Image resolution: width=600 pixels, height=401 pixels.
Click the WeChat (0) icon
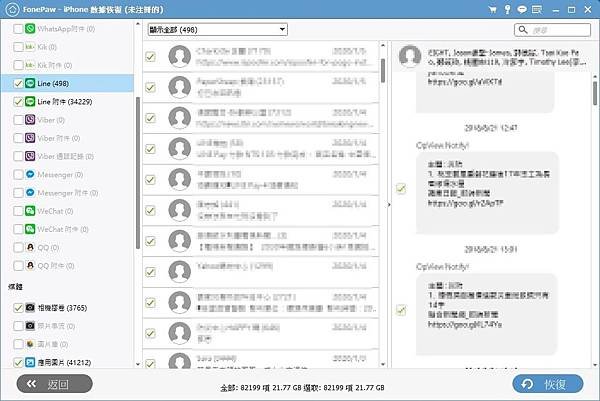coord(30,211)
